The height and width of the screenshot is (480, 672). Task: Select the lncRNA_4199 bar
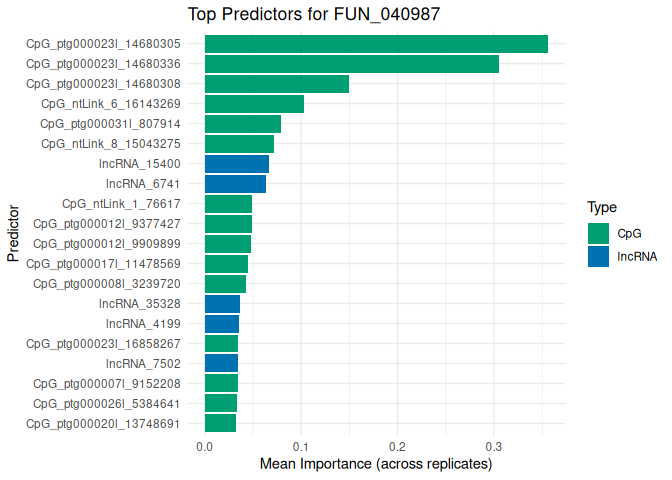click(x=222, y=324)
